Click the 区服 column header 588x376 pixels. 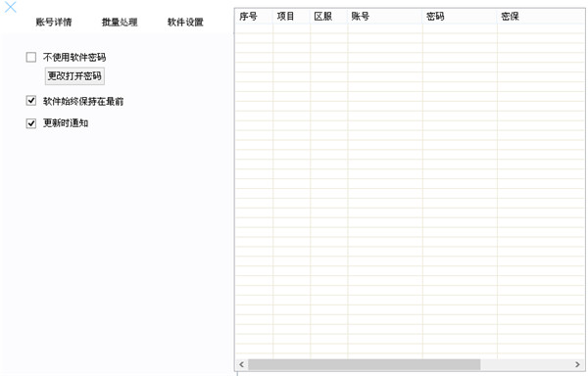329,16
